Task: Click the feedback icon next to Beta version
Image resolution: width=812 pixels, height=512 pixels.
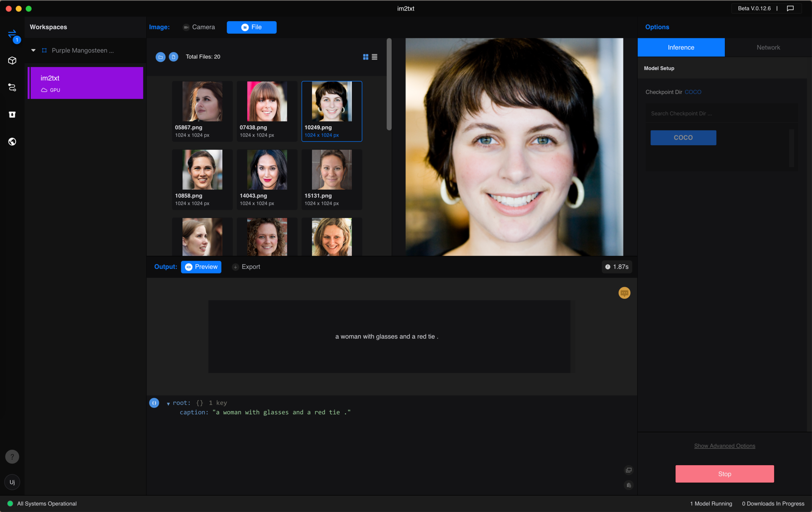Action: pyautogui.click(x=790, y=8)
